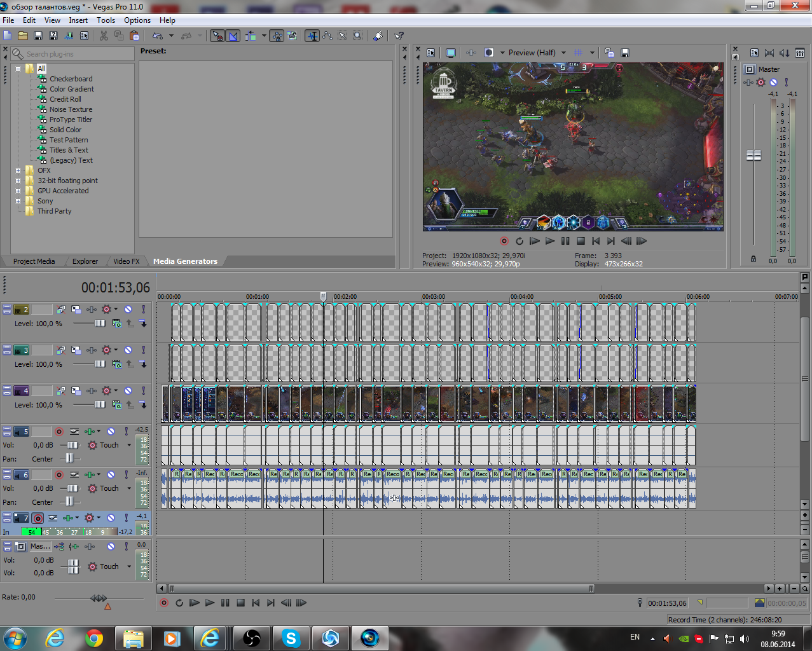
Task: Mute audio track 6
Action: (111, 475)
